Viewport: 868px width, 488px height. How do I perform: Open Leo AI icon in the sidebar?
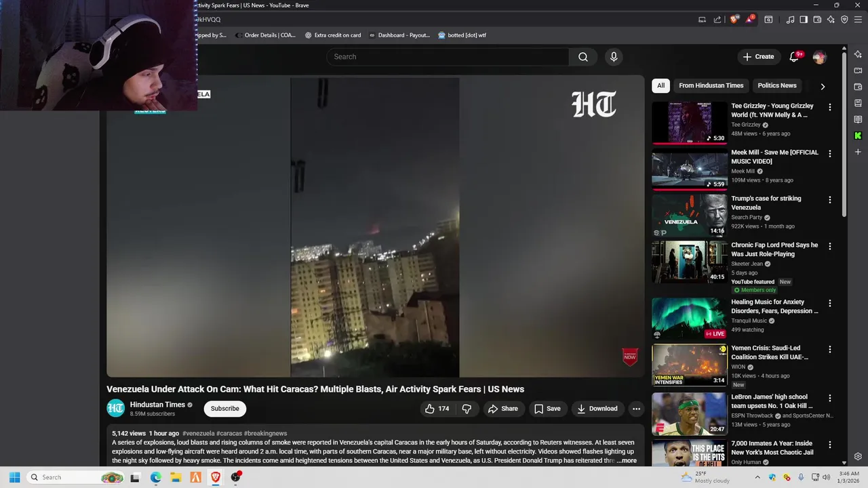click(858, 54)
